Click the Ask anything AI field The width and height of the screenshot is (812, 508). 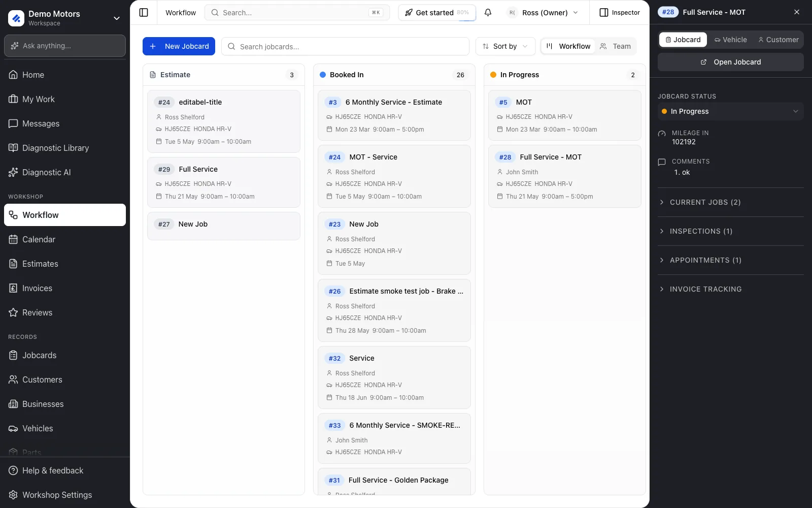point(65,46)
